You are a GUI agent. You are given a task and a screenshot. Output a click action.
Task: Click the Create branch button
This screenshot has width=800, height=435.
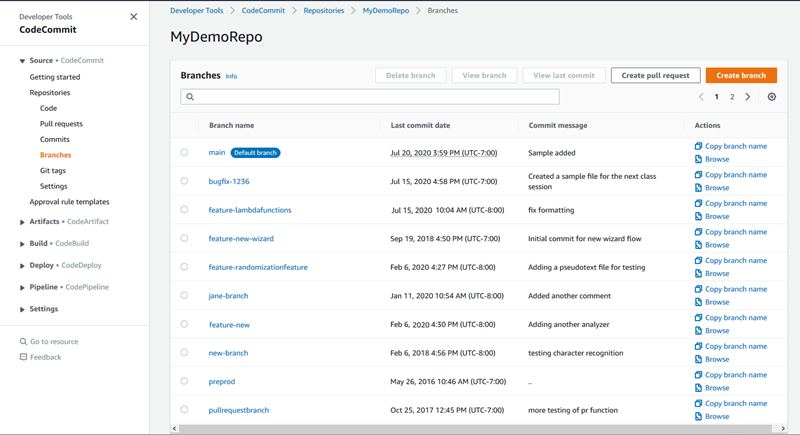coord(741,76)
